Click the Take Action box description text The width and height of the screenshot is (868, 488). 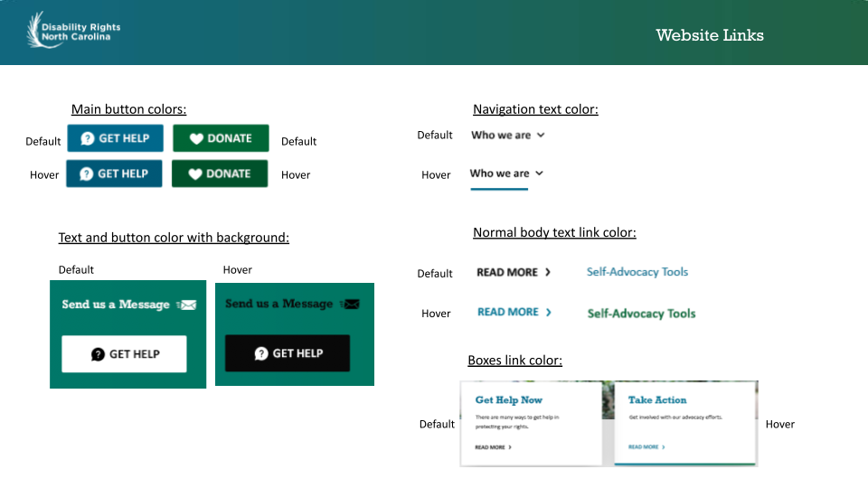coord(675,418)
